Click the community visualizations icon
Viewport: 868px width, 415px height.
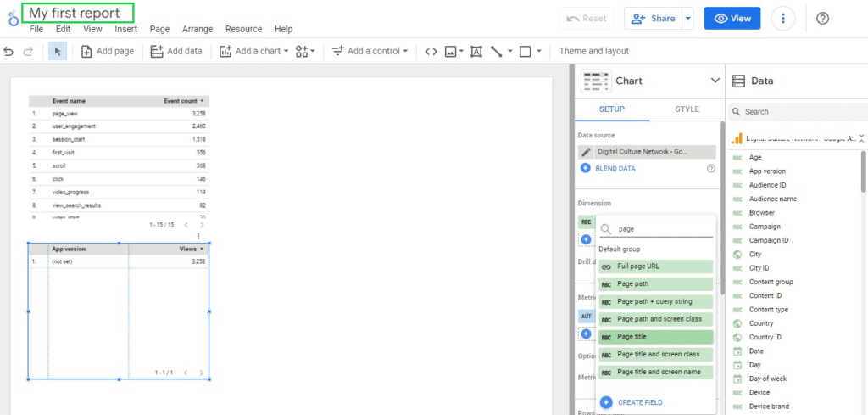pyautogui.click(x=305, y=51)
